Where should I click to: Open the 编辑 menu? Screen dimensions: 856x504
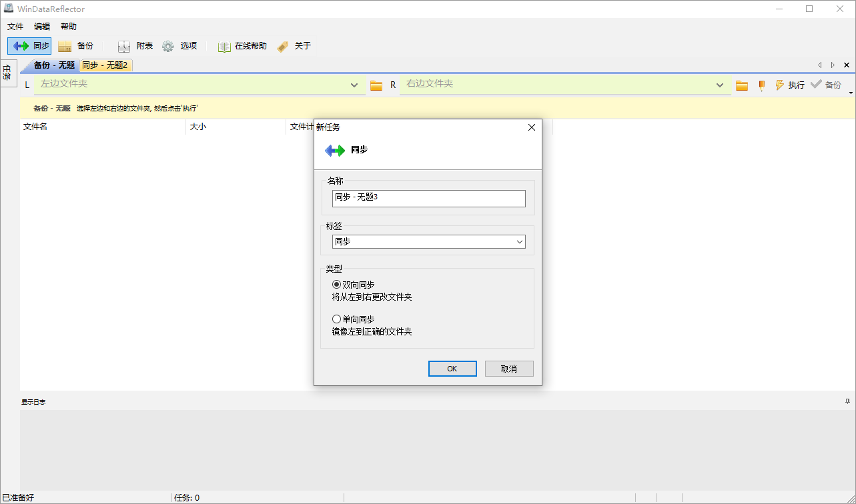[42, 27]
